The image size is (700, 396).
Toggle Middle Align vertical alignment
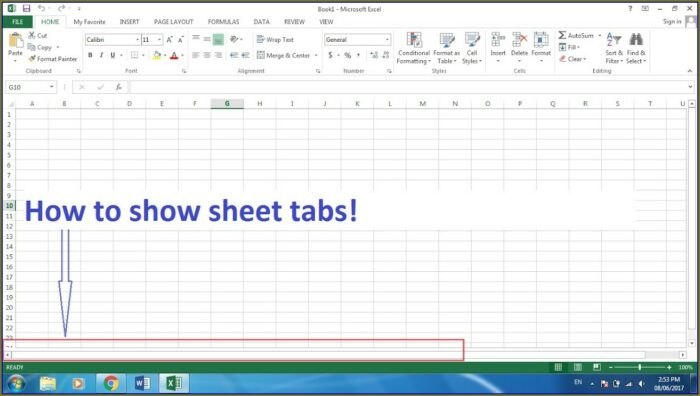click(207, 39)
